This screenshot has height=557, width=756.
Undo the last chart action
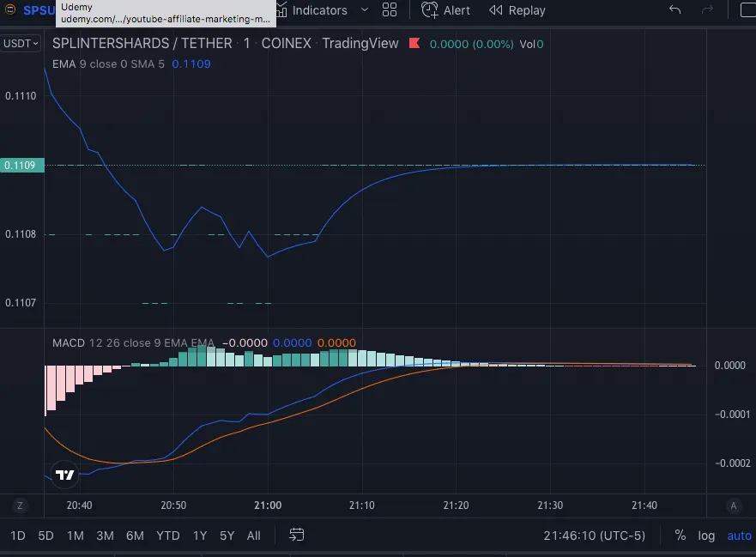click(x=675, y=9)
